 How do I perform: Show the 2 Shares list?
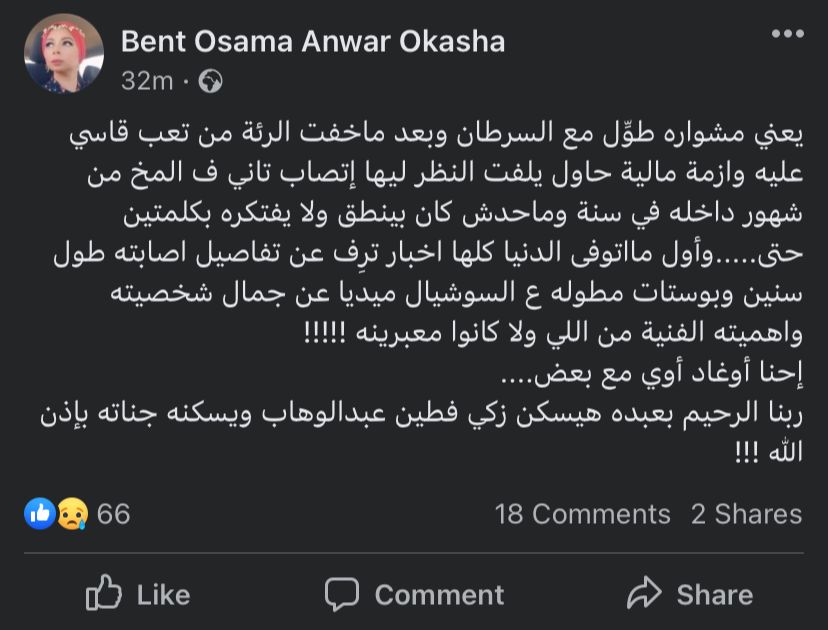pyautogui.click(x=746, y=514)
